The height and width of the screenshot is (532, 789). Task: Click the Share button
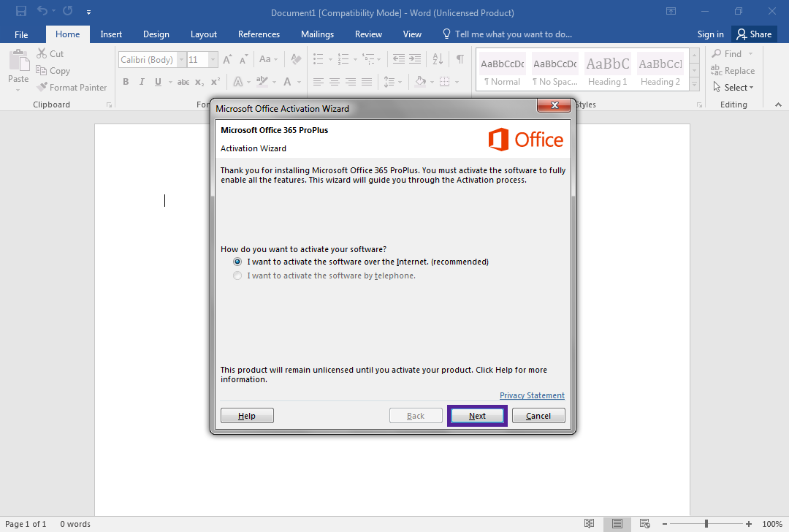[x=754, y=34]
